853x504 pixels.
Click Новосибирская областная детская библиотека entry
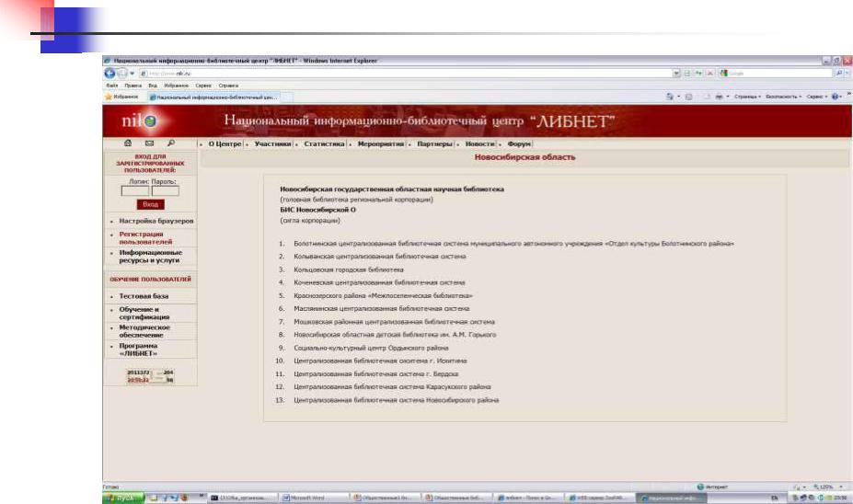(x=395, y=335)
